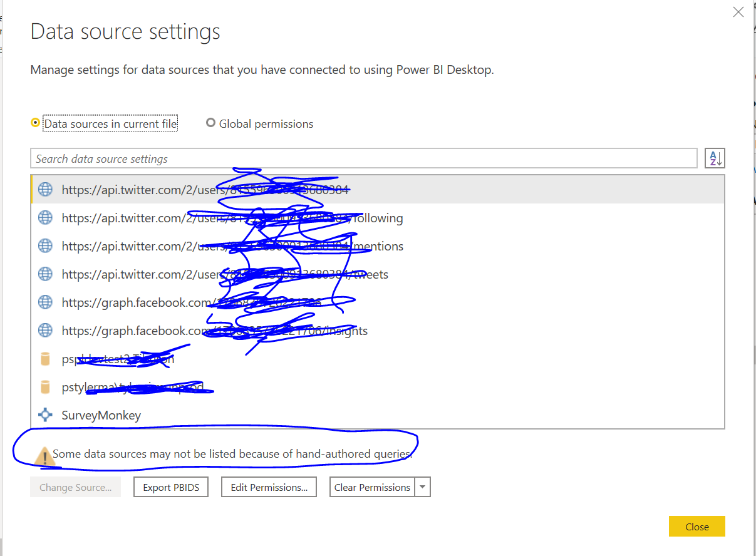Select the Global permissions radio button
Viewport: 756px width, 556px height.
click(210, 123)
